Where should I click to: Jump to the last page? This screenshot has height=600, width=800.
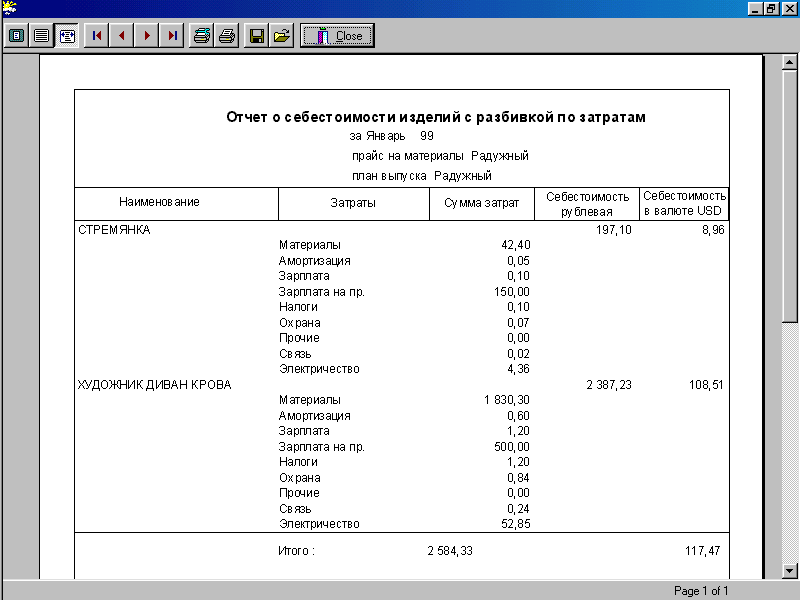point(173,36)
